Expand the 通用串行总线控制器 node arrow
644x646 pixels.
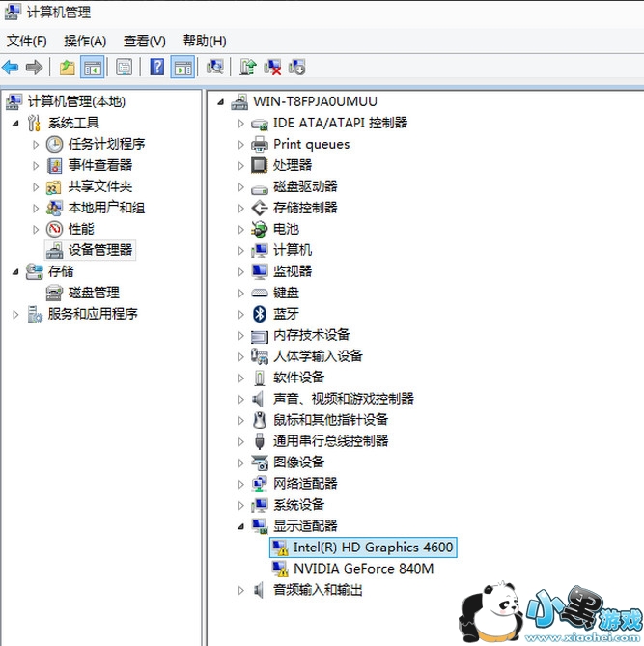coord(241,441)
